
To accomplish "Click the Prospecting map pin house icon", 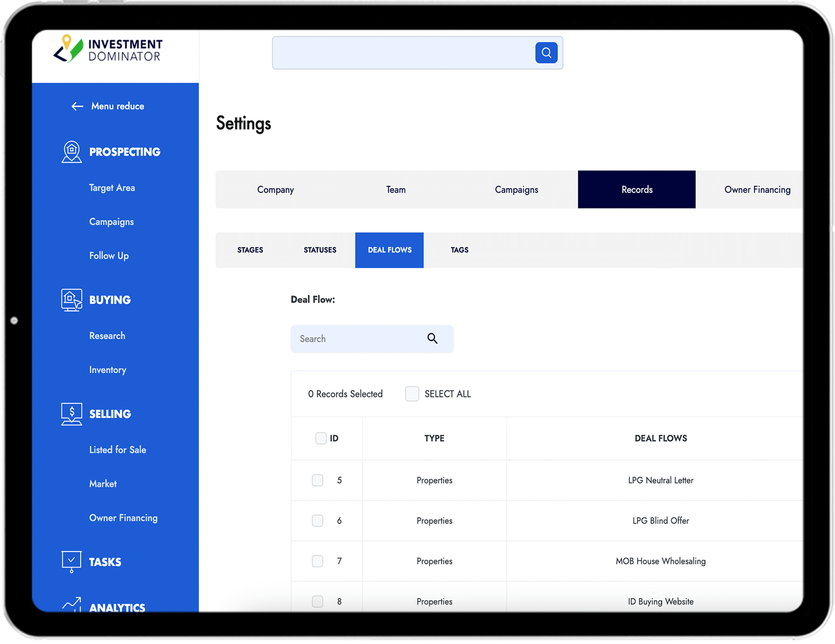I will point(72,152).
